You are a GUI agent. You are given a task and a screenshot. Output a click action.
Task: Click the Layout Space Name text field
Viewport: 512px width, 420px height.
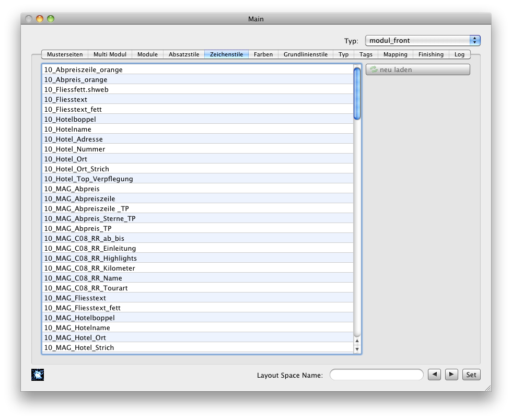click(x=376, y=375)
